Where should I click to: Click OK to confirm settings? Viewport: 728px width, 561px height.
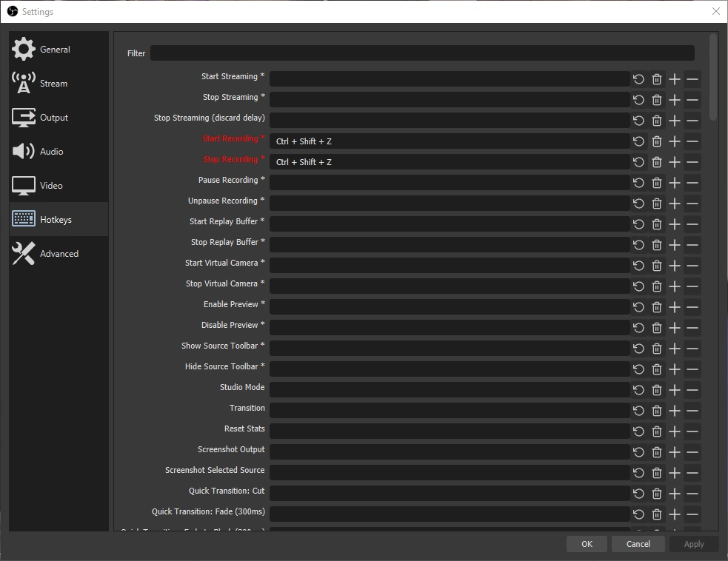point(587,544)
